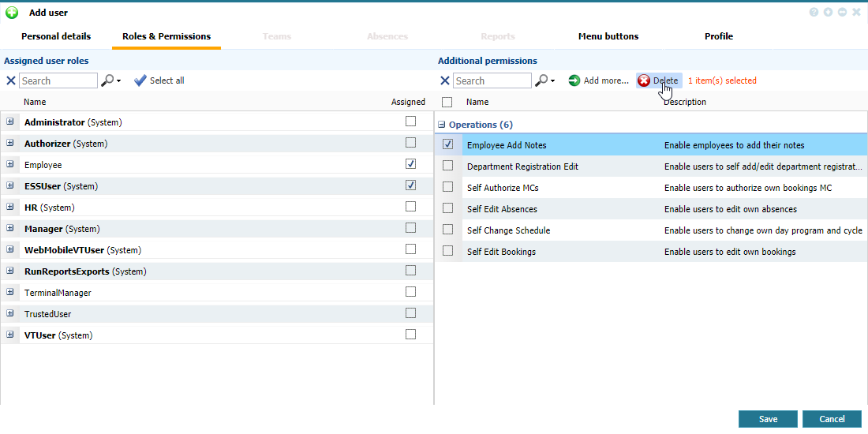The width and height of the screenshot is (868, 434).
Task: Clear the Assigned user roles search
Action: point(11,80)
